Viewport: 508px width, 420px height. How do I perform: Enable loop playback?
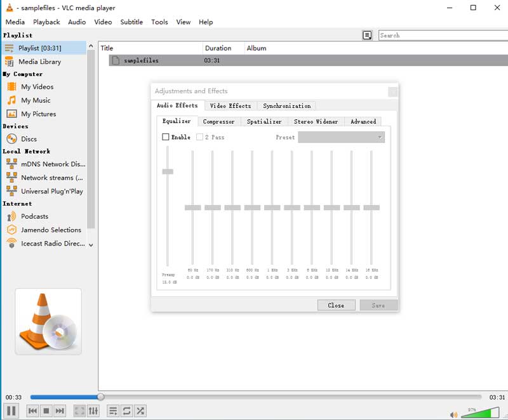pyautogui.click(x=126, y=410)
